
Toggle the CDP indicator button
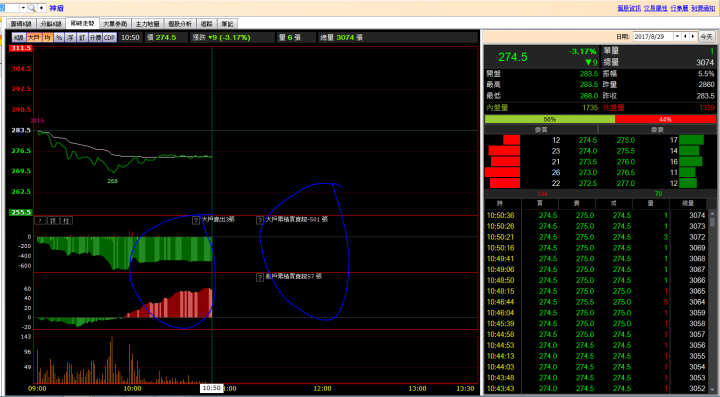click(x=109, y=38)
